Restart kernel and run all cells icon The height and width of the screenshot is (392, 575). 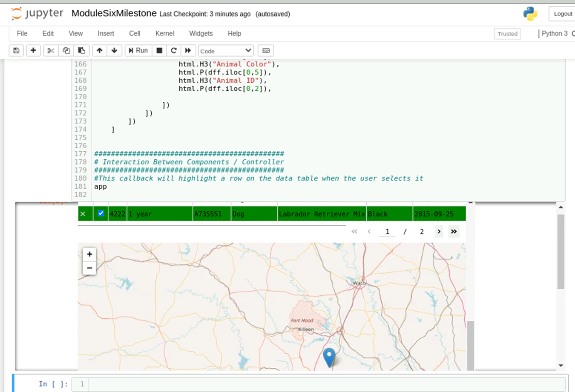click(188, 50)
